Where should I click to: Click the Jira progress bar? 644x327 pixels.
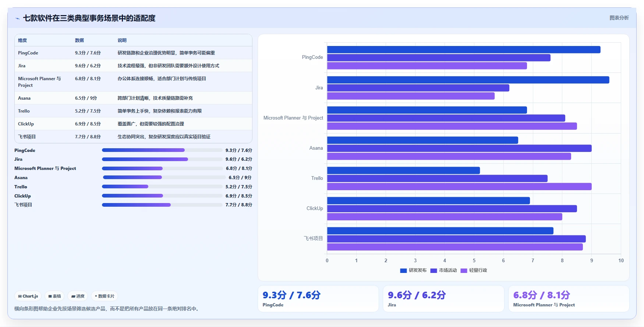(x=162, y=159)
